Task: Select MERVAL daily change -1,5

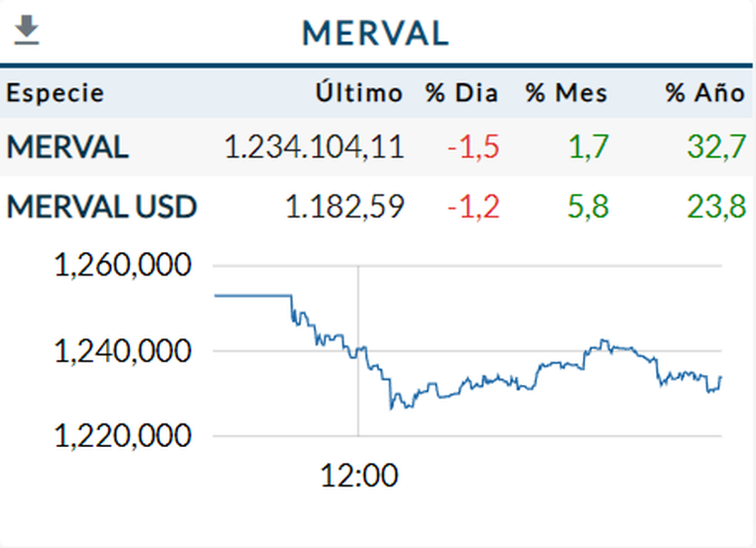Action: (473, 147)
